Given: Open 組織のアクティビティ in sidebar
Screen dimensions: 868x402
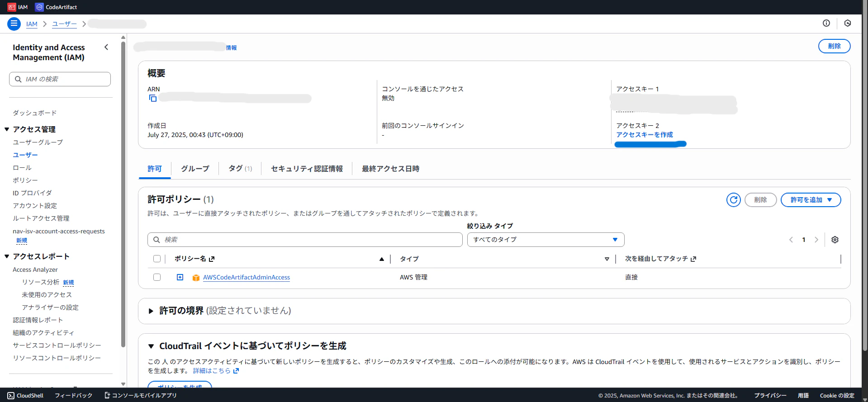Looking at the screenshot, I should coord(43,333).
